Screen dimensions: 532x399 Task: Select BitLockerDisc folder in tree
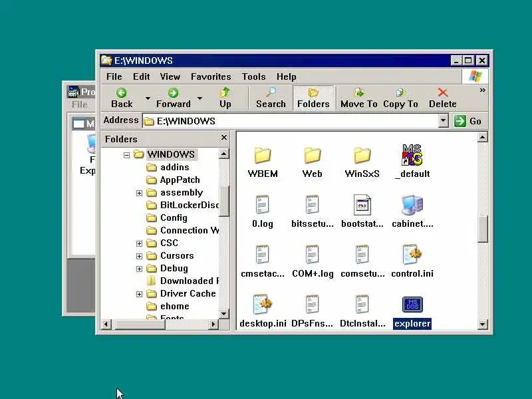click(x=190, y=205)
